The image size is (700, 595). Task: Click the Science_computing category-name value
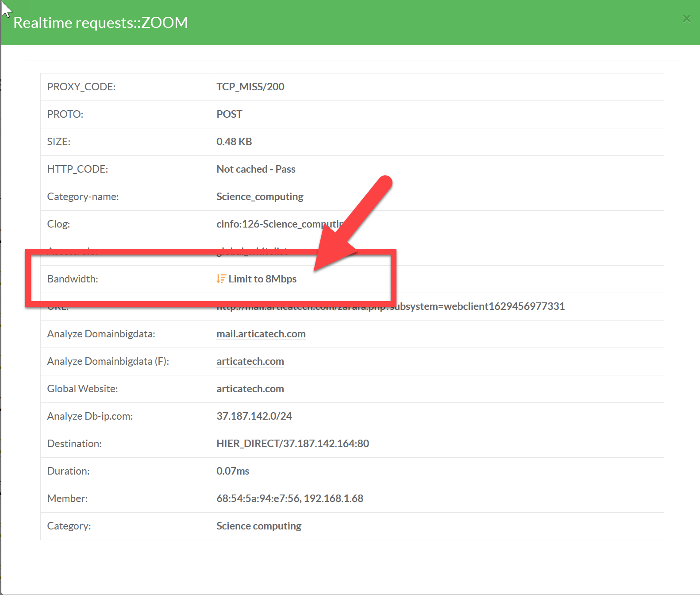[x=260, y=197]
